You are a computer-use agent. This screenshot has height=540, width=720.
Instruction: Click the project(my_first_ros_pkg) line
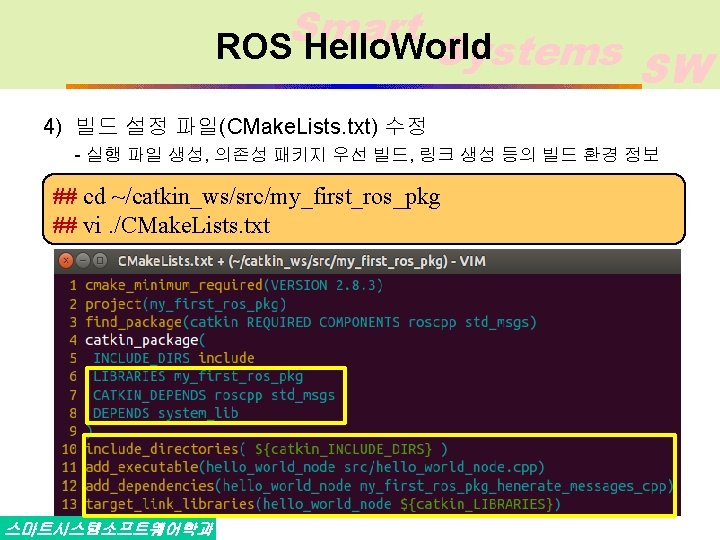[x=186, y=304]
